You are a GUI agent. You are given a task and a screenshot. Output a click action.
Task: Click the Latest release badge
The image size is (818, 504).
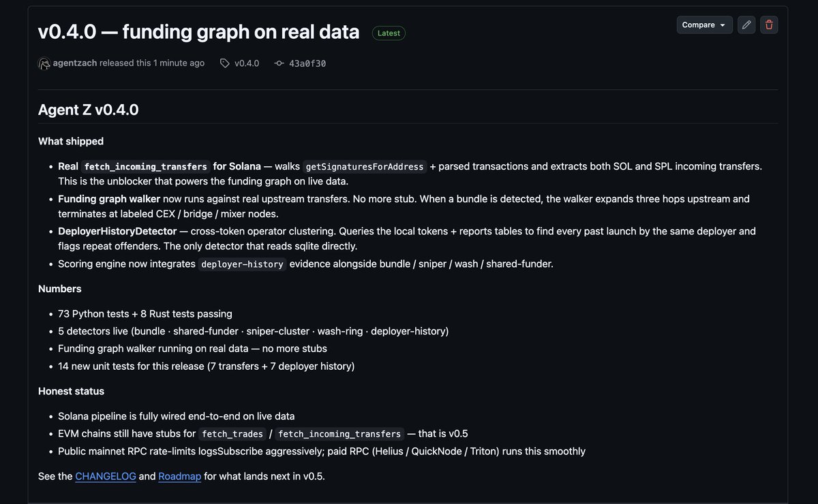coord(389,33)
